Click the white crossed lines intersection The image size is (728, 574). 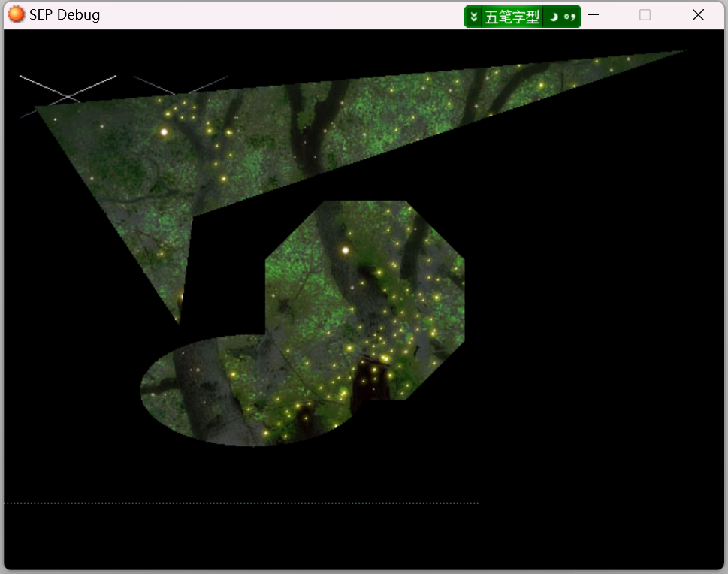click(68, 97)
